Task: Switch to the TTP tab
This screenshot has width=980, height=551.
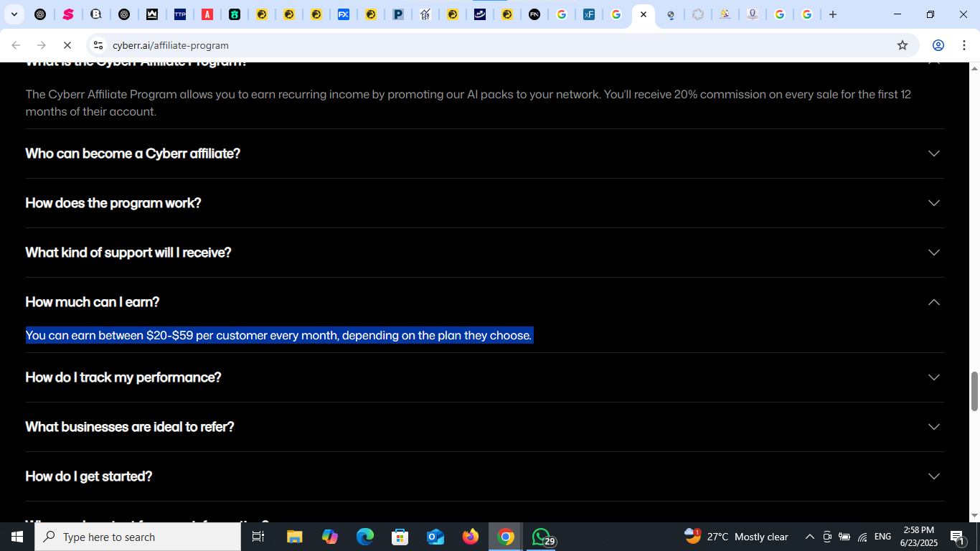Action: point(180,14)
